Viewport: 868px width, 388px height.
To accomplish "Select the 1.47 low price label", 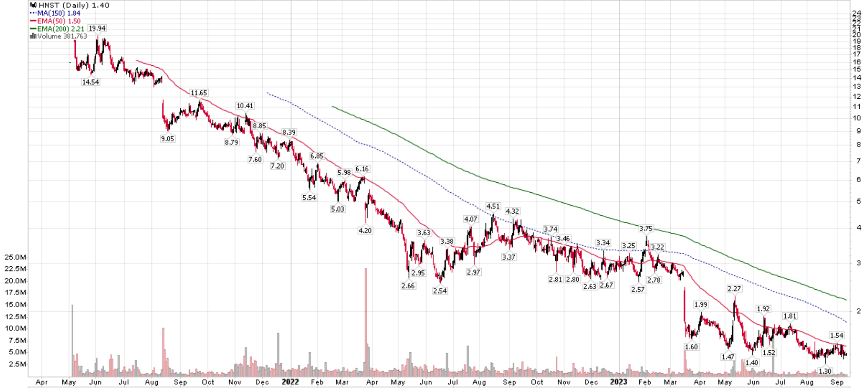I will pos(728,357).
